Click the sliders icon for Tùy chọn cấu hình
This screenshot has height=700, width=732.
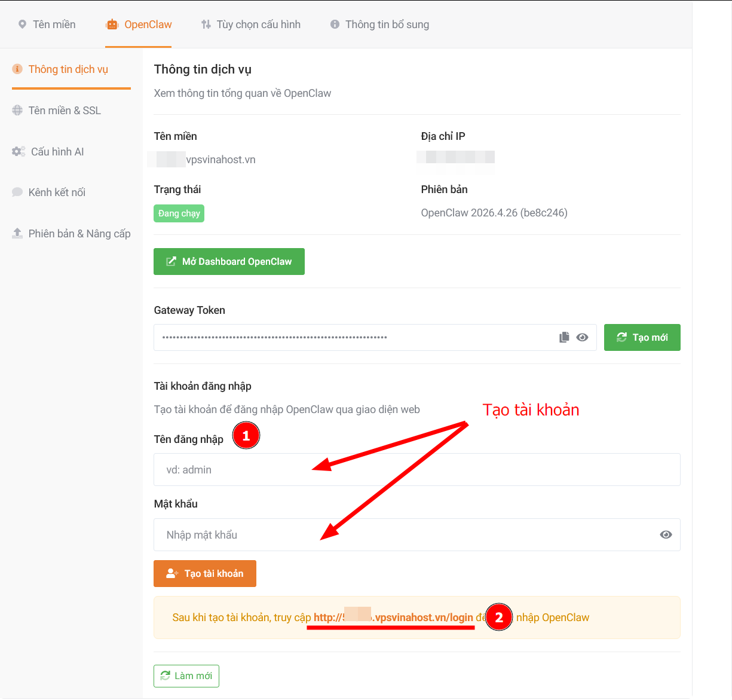point(206,25)
